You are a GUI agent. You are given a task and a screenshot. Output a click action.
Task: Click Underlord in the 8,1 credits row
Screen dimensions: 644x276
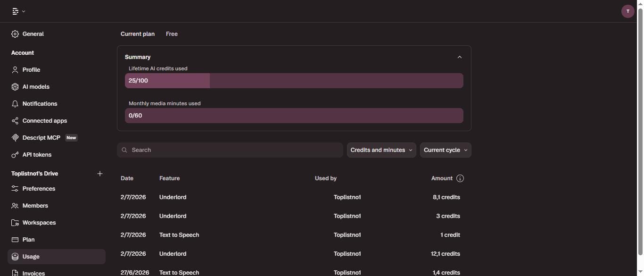click(173, 197)
